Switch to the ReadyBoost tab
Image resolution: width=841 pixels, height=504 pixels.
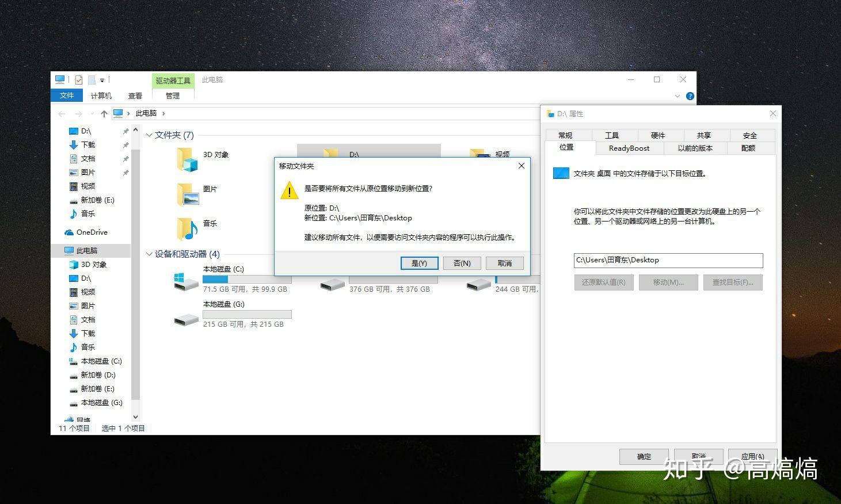coord(629,148)
